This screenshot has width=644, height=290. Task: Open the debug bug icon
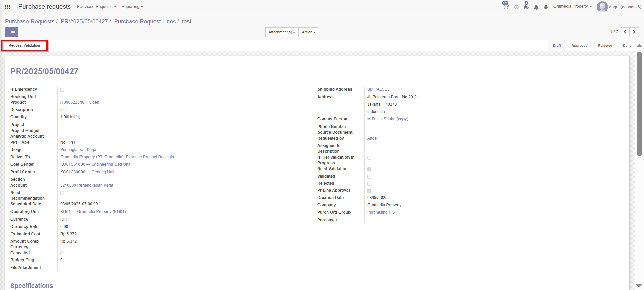pos(546,7)
